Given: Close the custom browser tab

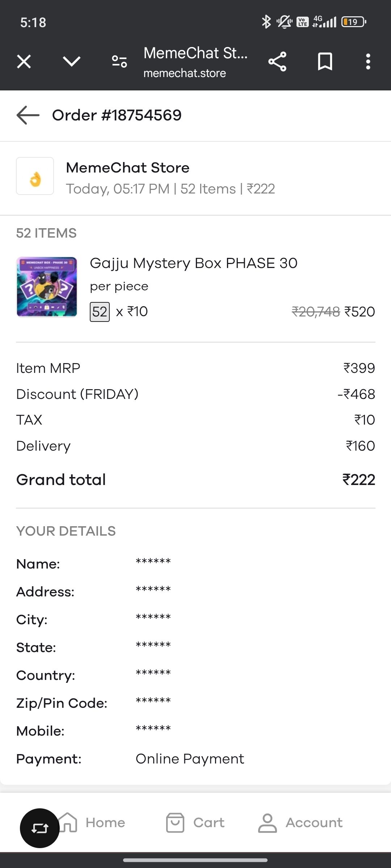Looking at the screenshot, I should click(24, 61).
